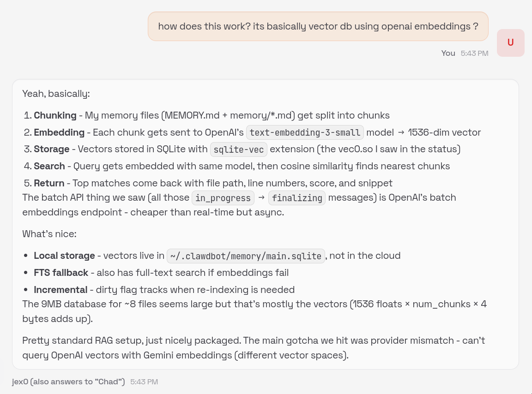
Task: Click the bold "Storage" list heading
Action: click(52, 149)
